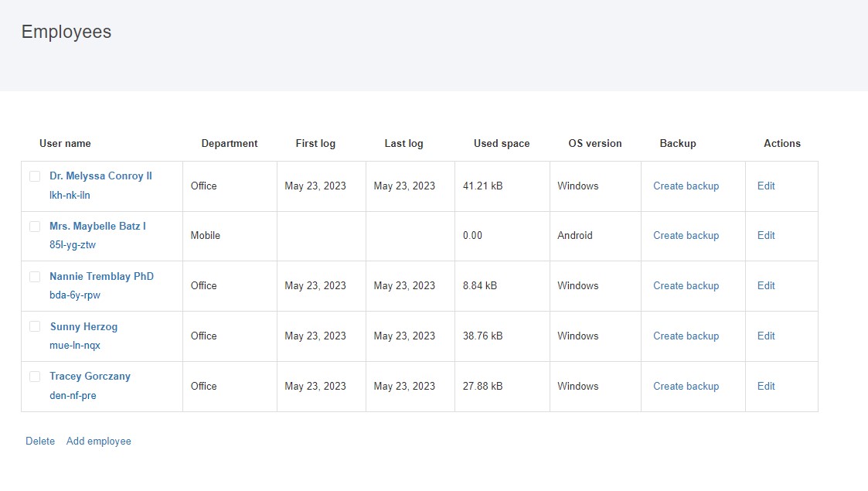Click the Backup column header
The width and height of the screenshot is (868, 491).
point(678,143)
